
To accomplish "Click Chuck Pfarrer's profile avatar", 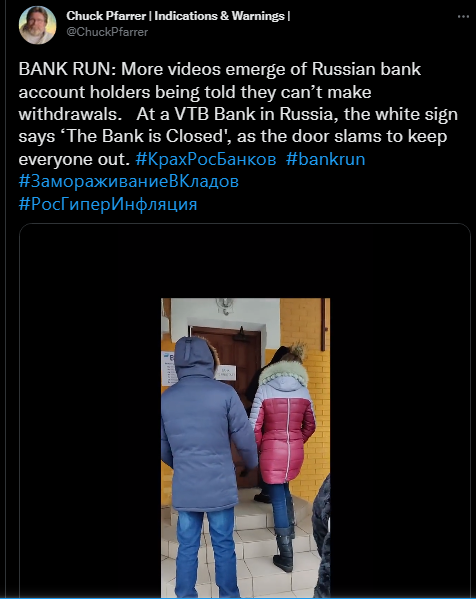I will pyautogui.click(x=37, y=25).
